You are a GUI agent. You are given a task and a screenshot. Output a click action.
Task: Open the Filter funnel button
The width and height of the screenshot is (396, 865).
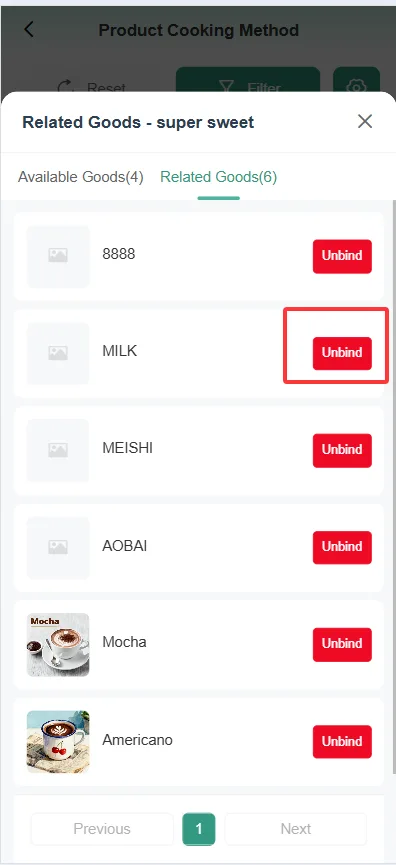click(248, 87)
